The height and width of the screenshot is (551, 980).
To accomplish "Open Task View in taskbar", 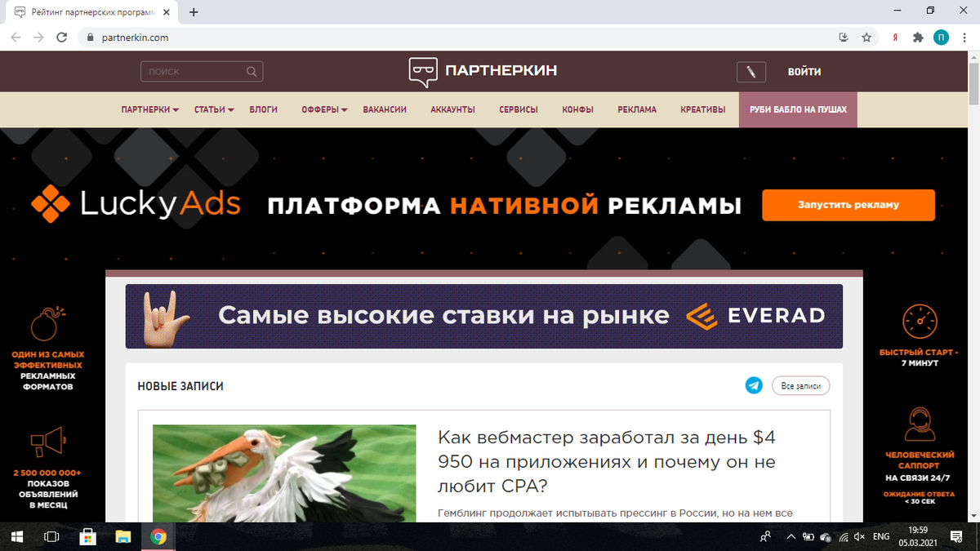I will 51,536.
